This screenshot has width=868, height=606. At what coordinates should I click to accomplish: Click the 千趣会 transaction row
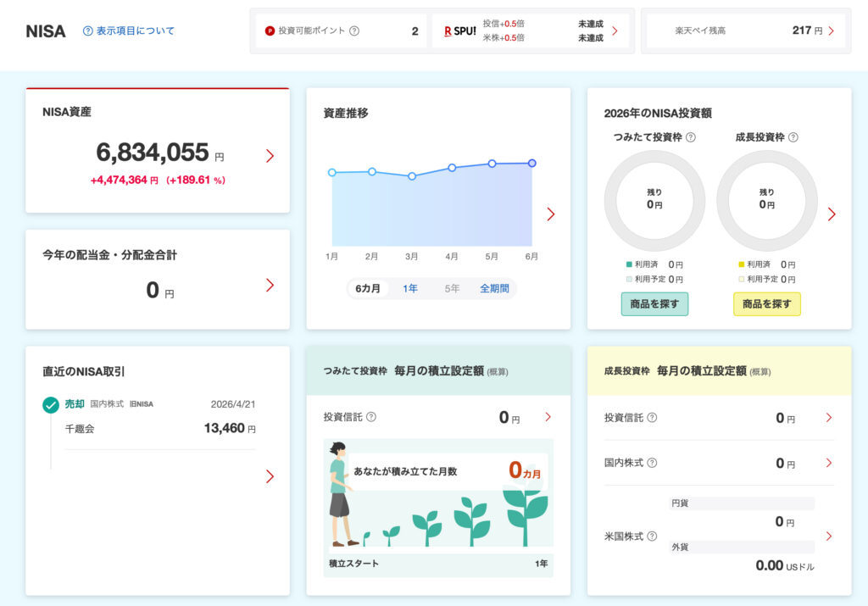pos(160,428)
